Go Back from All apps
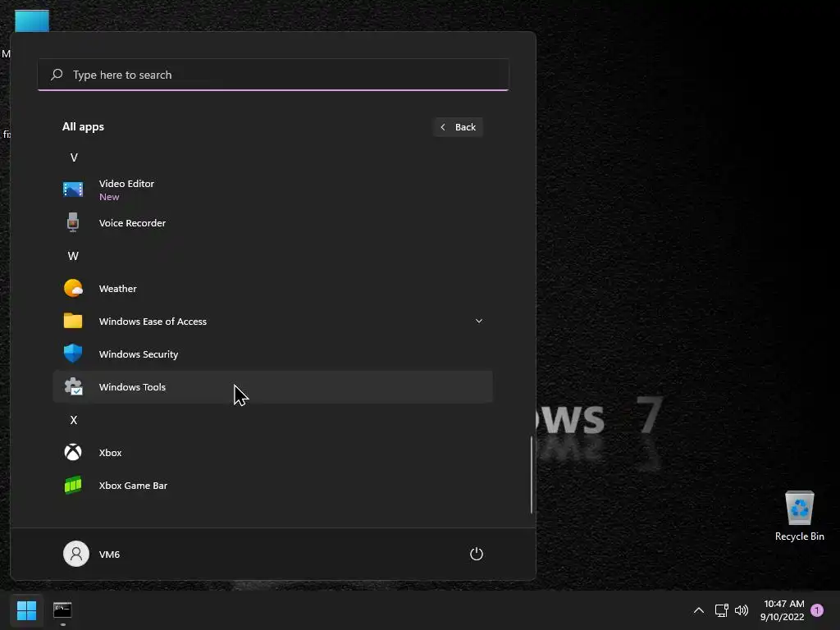The width and height of the screenshot is (840, 630). pyautogui.click(x=458, y=127)
